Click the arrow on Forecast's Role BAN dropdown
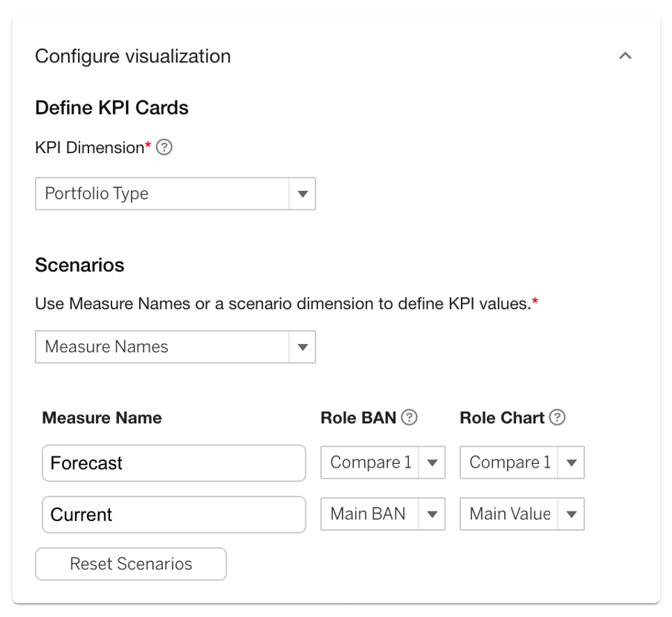 click(x=432, y=462)
